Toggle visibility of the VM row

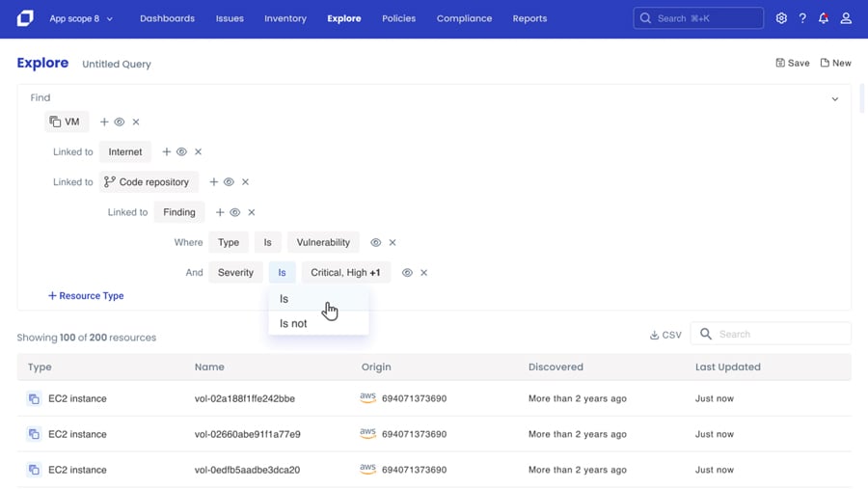119,122
